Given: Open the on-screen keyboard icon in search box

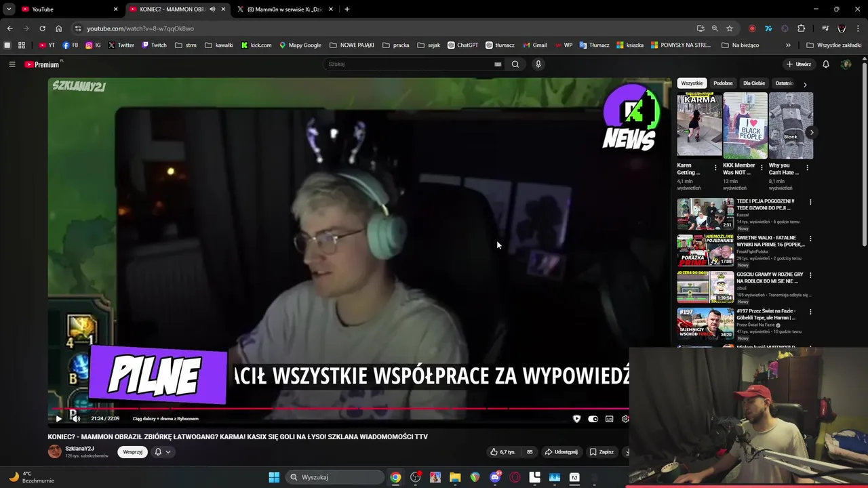Looking at the screenshot, I should click(x=498, y=64).
